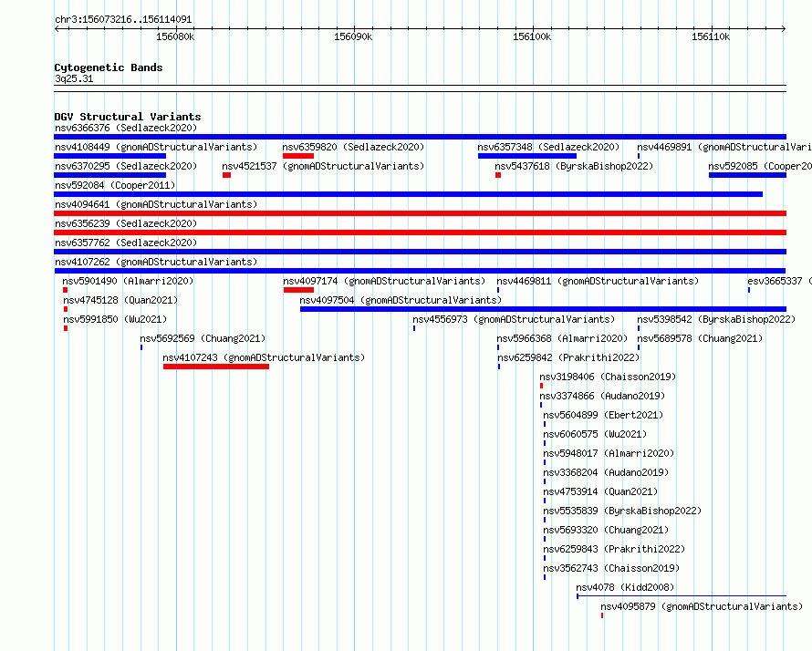Image resolution: width=812 pixels, height=651 pixels.
Task: Select nsv6356239 (Sedlazeck2020) label
Action: tap(126, 223)
